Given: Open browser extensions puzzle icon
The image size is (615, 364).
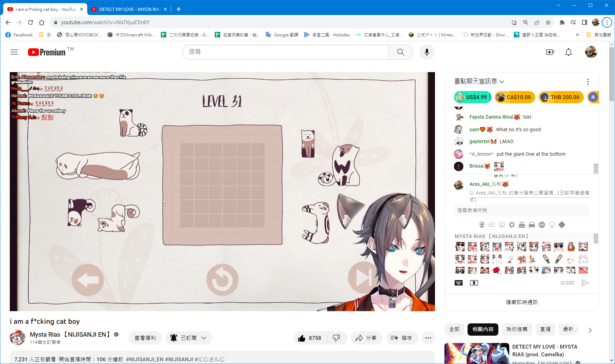Looking at the screenshot, I should 562,22.
